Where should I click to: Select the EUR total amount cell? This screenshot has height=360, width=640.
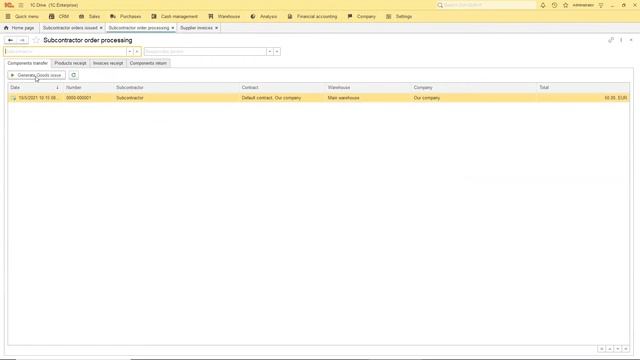583,98
